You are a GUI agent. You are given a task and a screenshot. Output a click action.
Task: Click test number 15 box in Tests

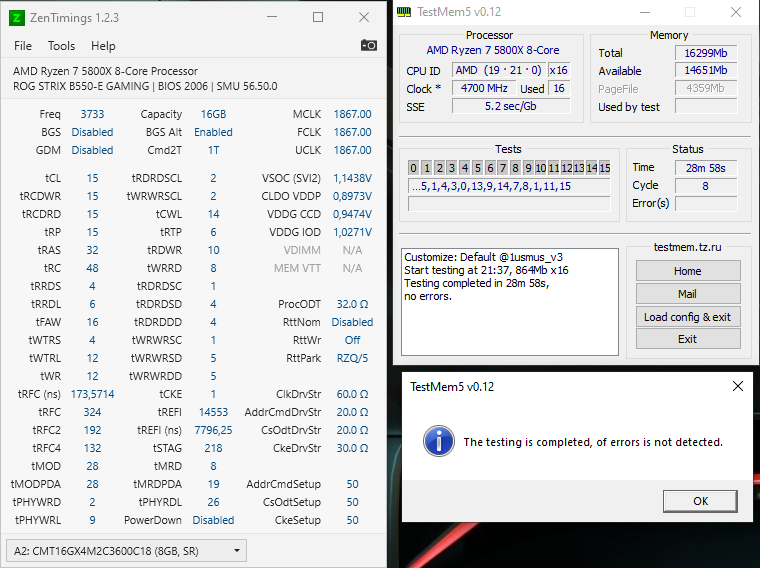[604, 168]
